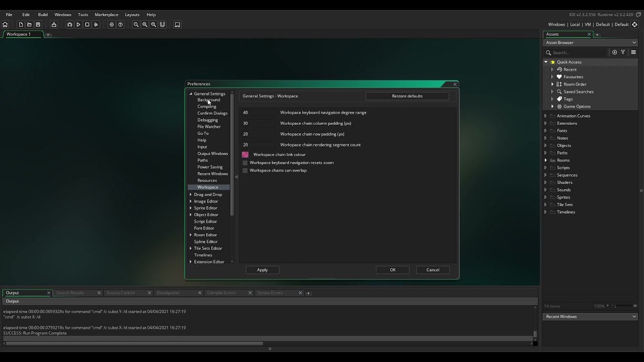Switch to Compile Errors tab

click(x=221, y=293)
